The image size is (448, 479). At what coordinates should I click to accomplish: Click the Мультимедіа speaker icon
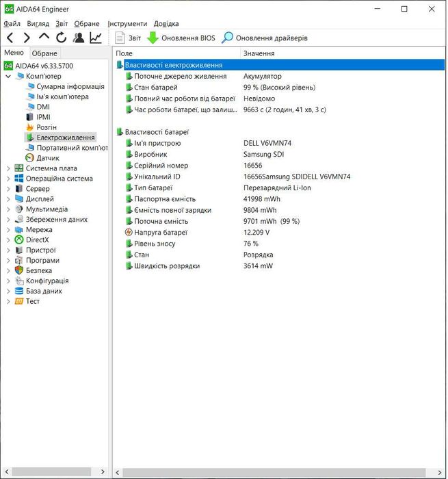[x=19, y=209]
